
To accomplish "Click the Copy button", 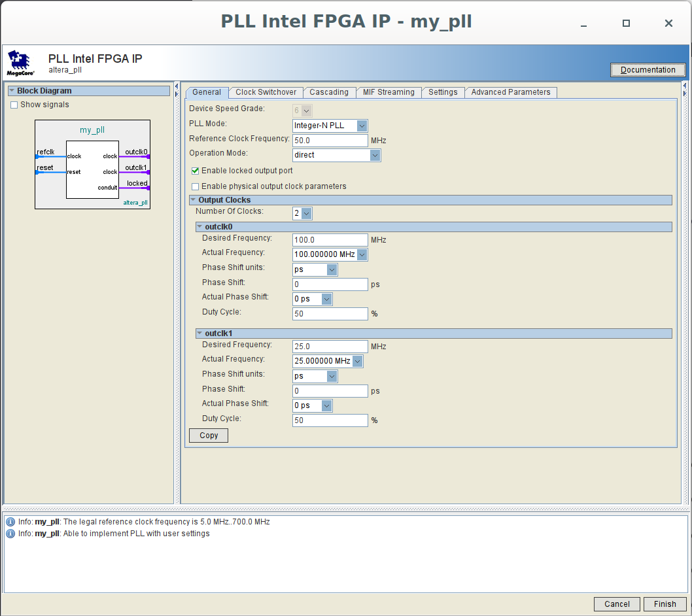I will (x=209, y=436).
